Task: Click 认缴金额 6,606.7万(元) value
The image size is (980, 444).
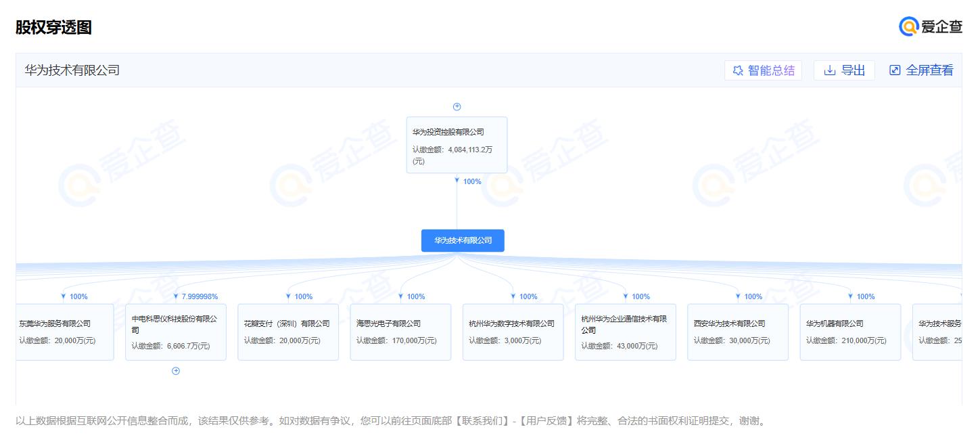Action: click(170, 346)
